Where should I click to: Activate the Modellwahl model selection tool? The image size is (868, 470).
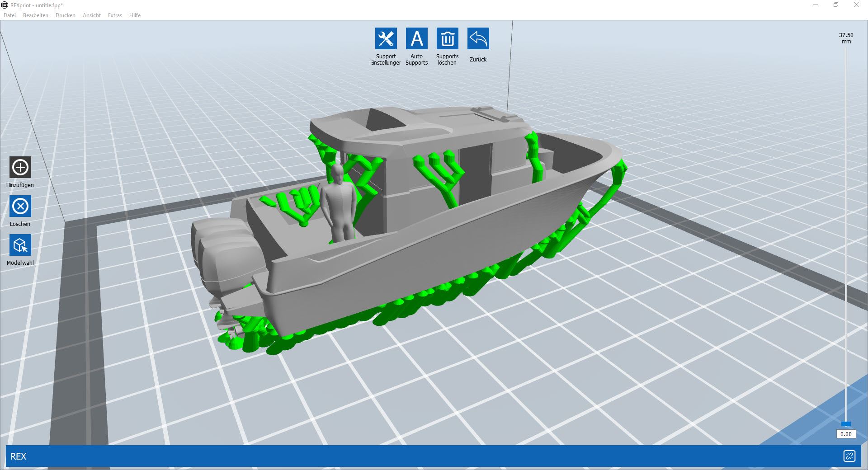coord(20,245)
